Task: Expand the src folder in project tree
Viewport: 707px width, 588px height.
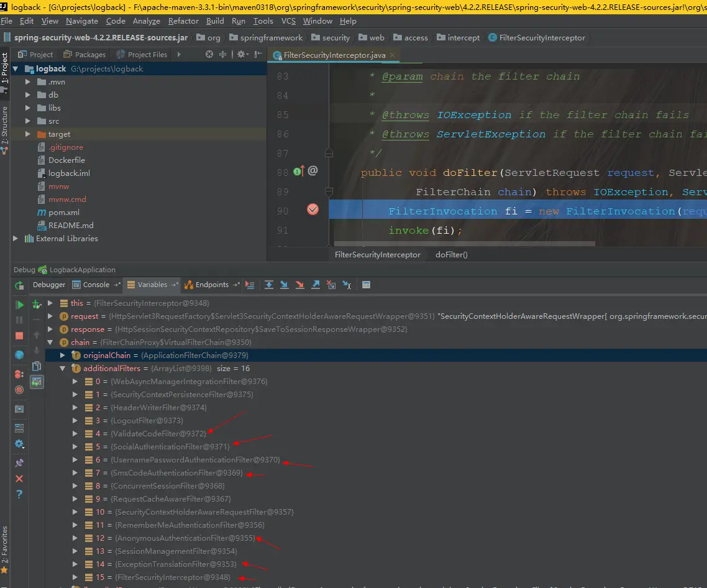Action: pos(28,121)
